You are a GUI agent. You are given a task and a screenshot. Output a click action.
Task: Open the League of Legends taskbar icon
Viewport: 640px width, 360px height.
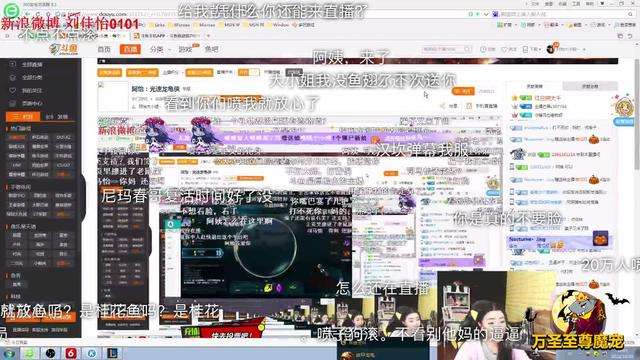point(112,353)
